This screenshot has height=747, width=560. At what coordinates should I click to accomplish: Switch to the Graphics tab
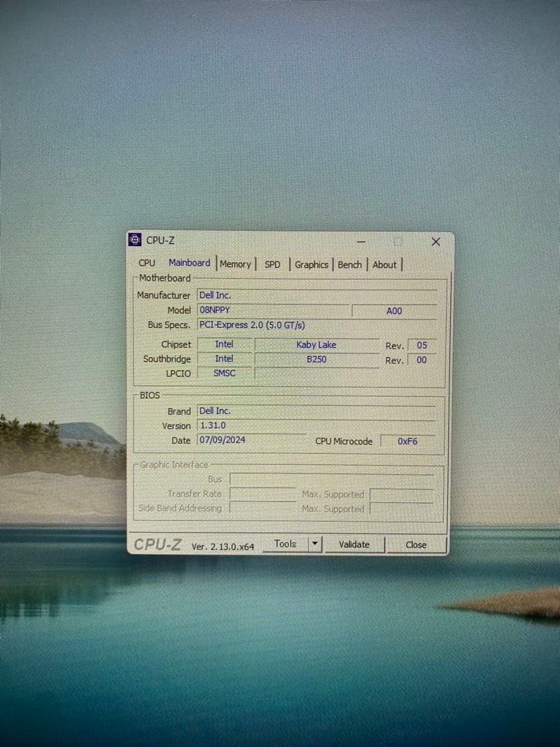(311, 264)
